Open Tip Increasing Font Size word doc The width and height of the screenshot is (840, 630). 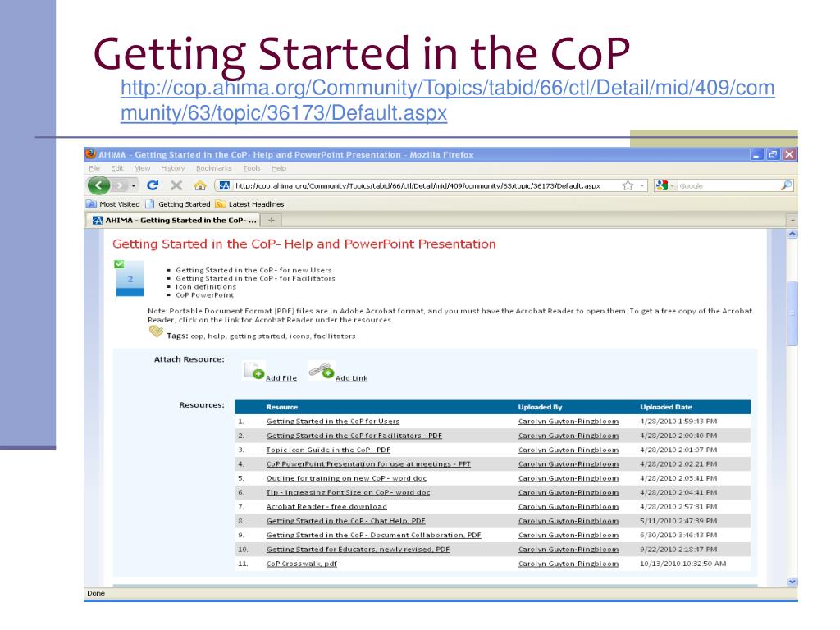click(348, 492)
